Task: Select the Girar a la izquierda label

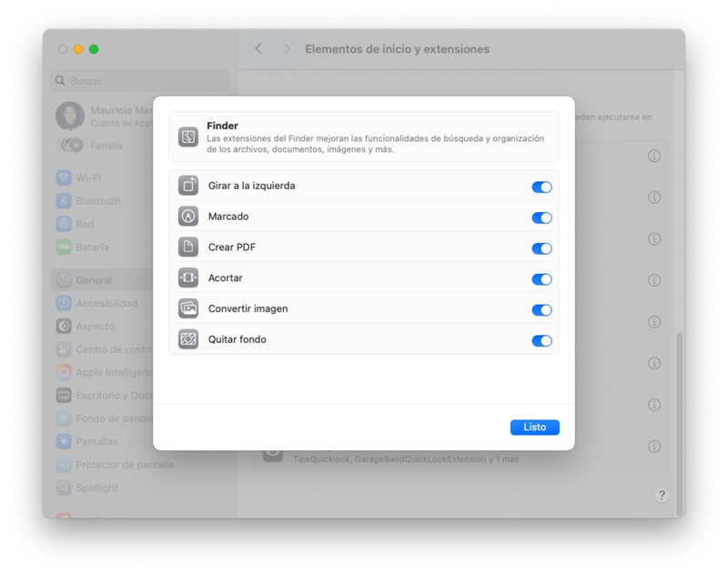Action: 252,186
